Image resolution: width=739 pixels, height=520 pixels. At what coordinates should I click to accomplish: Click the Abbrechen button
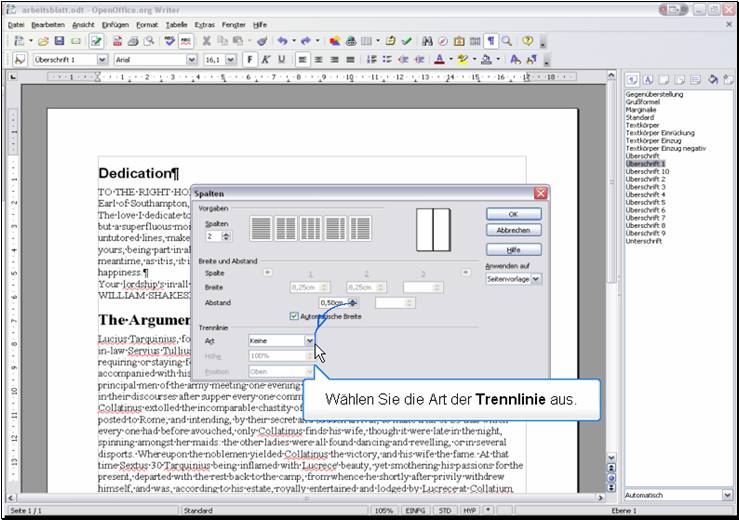[513, 230]
